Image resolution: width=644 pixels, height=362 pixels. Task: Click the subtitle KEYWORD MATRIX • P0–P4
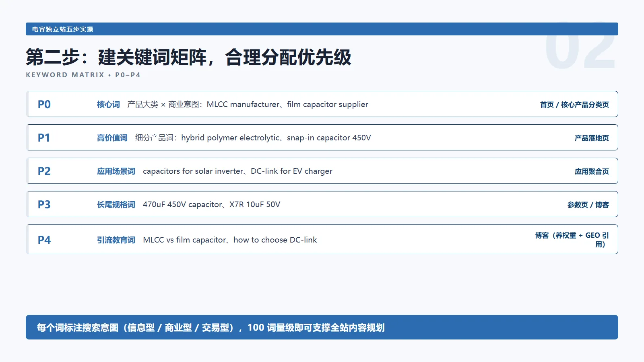tap(83, 75)
